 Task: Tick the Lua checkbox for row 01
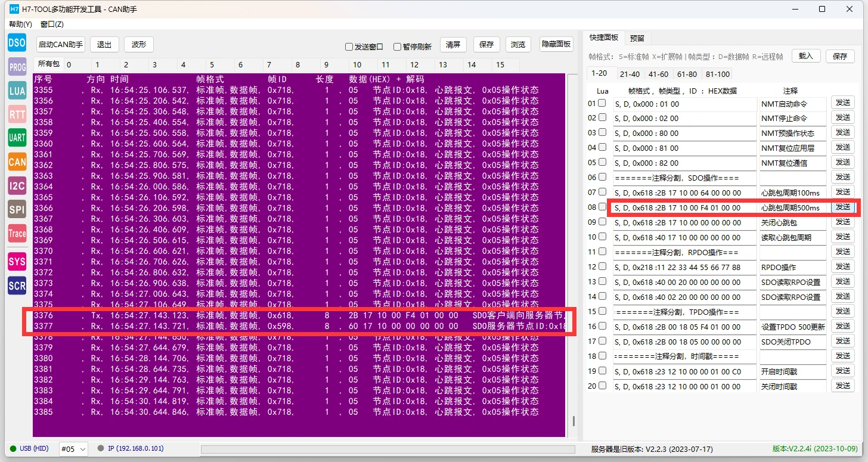click(x=602, y=103)
